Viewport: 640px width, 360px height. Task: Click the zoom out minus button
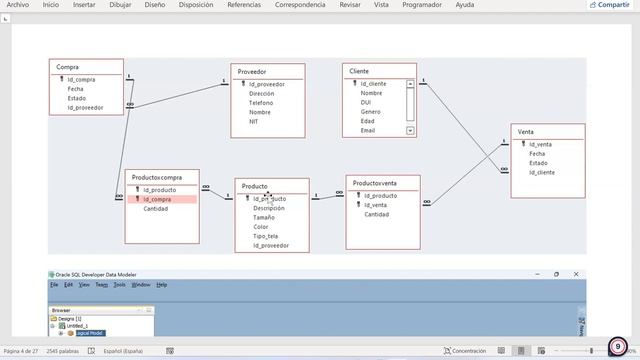tap(556, 351)
